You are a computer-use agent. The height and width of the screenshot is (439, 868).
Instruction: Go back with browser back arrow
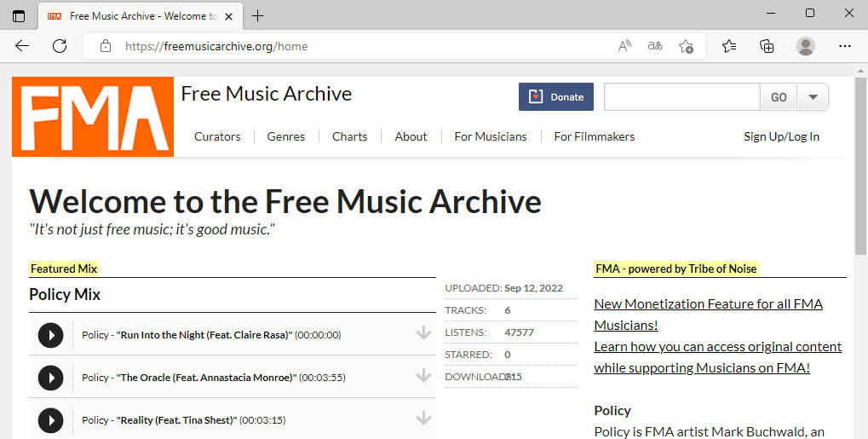pos(22,46)
